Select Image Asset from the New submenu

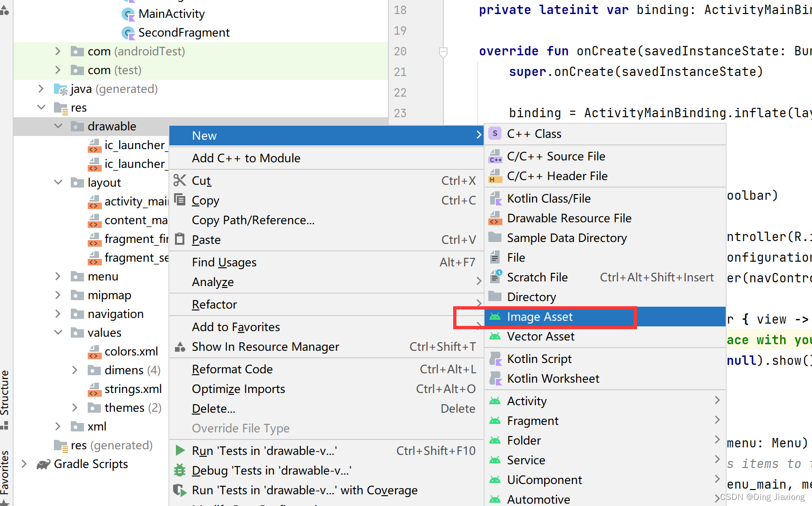click(x=539, y=317)
